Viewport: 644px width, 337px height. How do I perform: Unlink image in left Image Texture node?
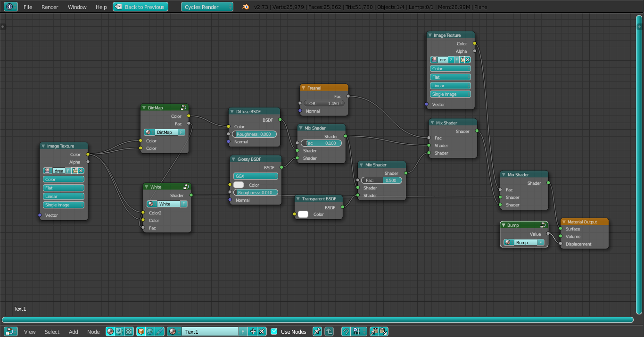coord(81,171)
